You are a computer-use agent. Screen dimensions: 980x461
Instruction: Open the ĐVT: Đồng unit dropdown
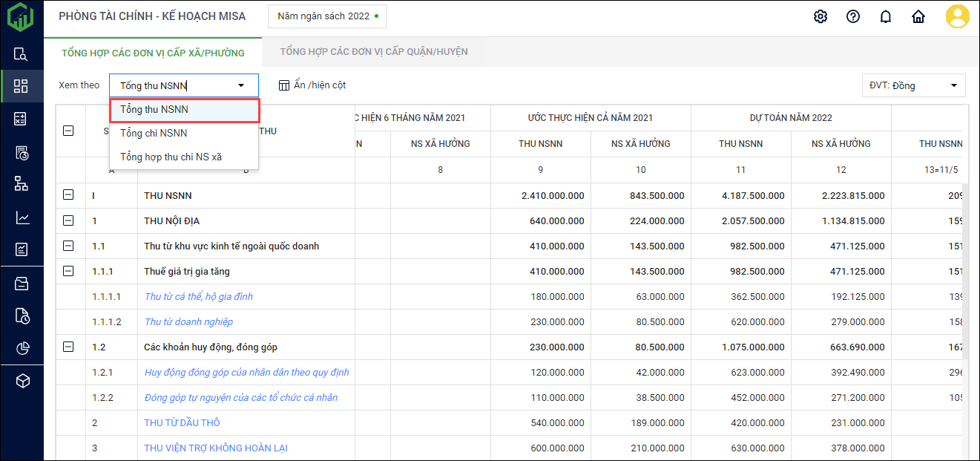[913, 85]
